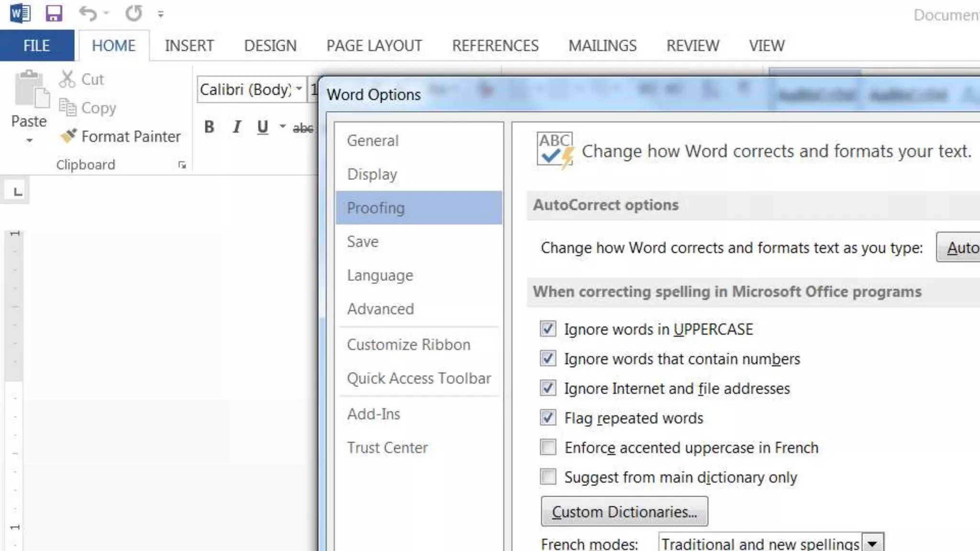
Task: Open the REVIEW tab
Action: 693,45
